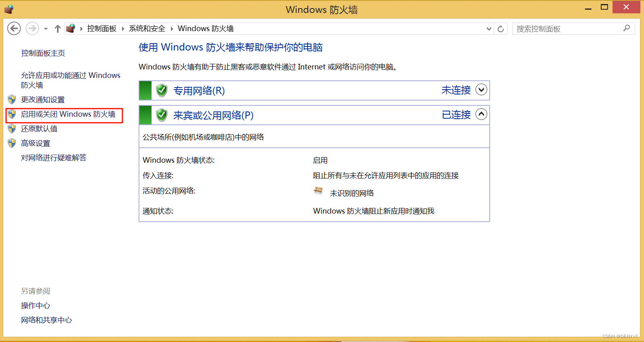Screen dimensions: 644x342
Task: Open 启用或关闭 Windows 防火墙
Action: tap(68, 114)
